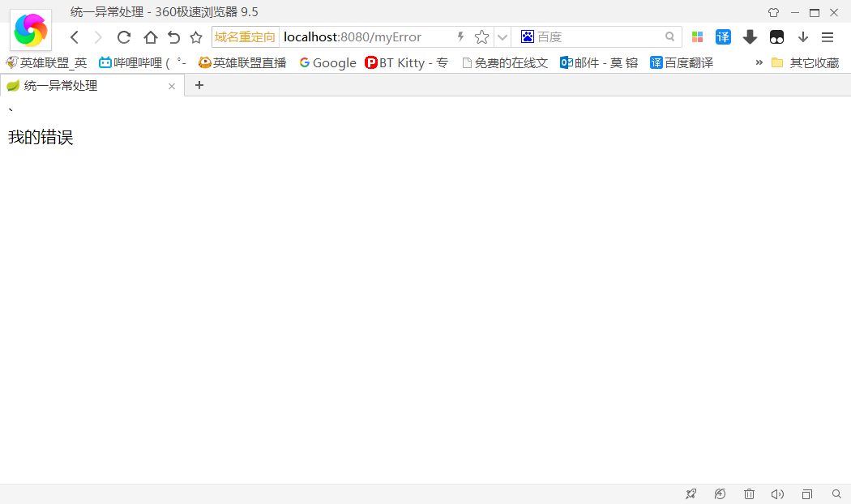Viewport: 851px width, 504px height.
Task: Click the skin shirt icon in title bar
Action: pyautogui.click(x=773, y=12)
